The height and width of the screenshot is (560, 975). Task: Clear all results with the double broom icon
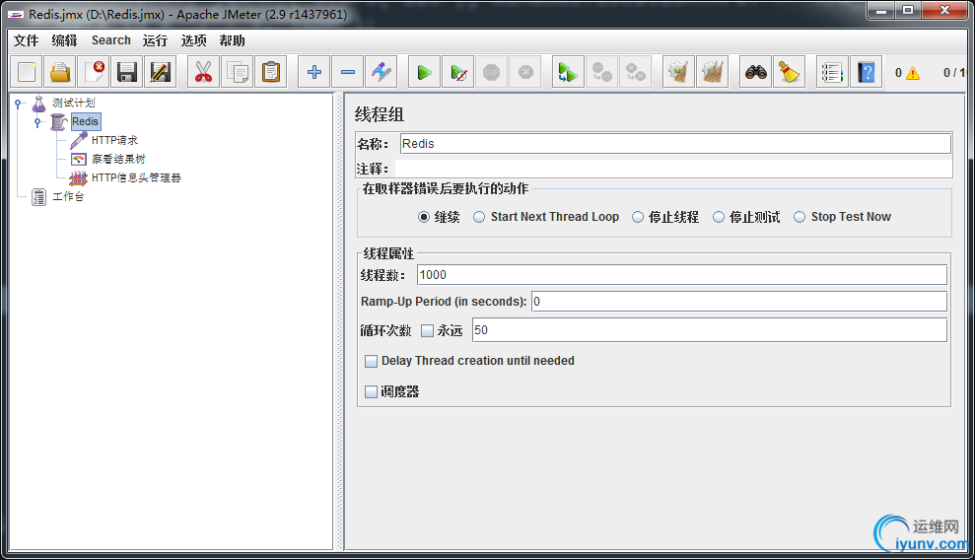(x=712, y=72)
